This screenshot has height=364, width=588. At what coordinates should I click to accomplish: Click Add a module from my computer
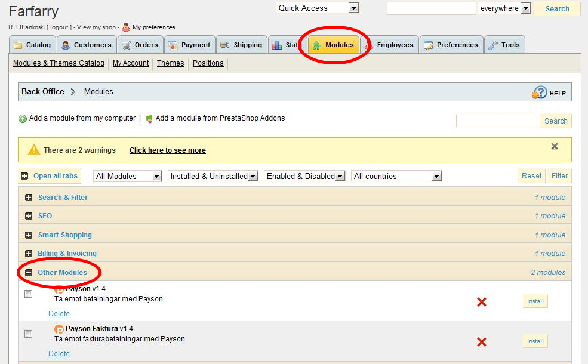pos(82,118)
